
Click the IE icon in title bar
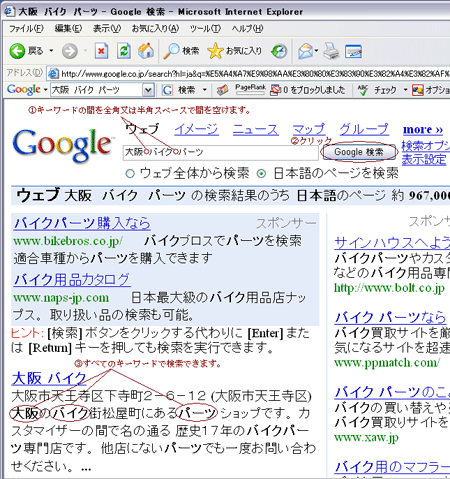click(9, 11)
